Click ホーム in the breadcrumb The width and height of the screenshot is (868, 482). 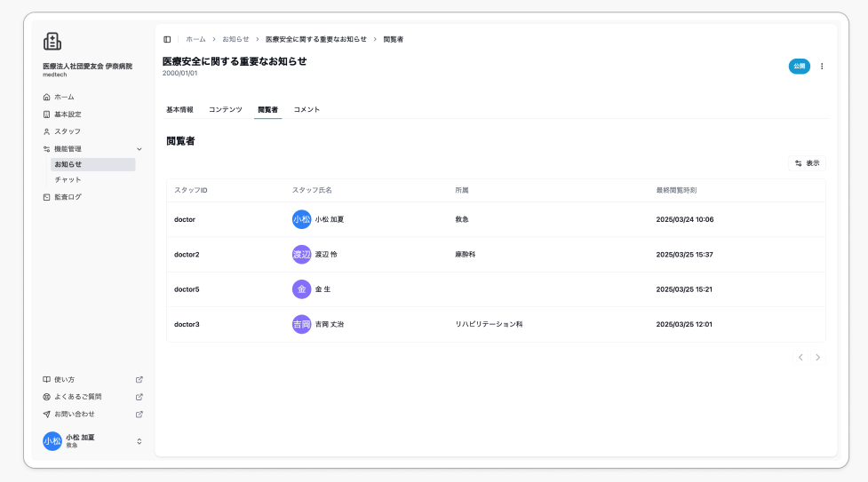click(x=196, y=39)
